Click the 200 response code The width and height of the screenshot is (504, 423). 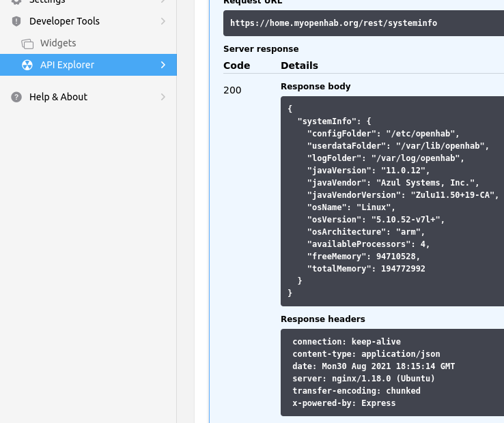point(232,90)
